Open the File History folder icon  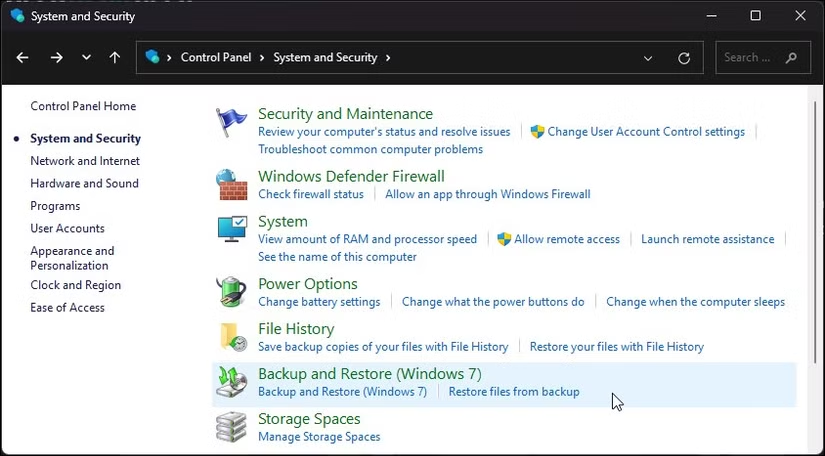click(x=233, y=337)
